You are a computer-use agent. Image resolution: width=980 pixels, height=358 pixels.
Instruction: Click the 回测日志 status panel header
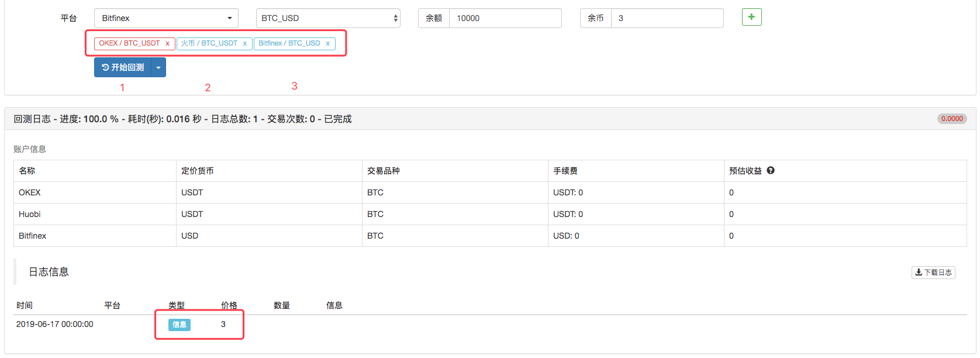(182, 119)
